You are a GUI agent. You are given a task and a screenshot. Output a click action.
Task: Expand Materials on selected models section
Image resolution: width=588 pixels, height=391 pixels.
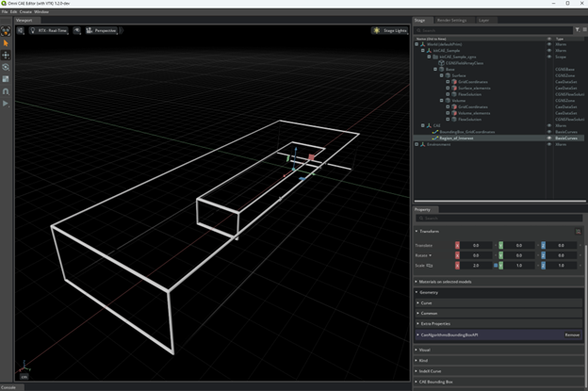click(x=416, y=282)
